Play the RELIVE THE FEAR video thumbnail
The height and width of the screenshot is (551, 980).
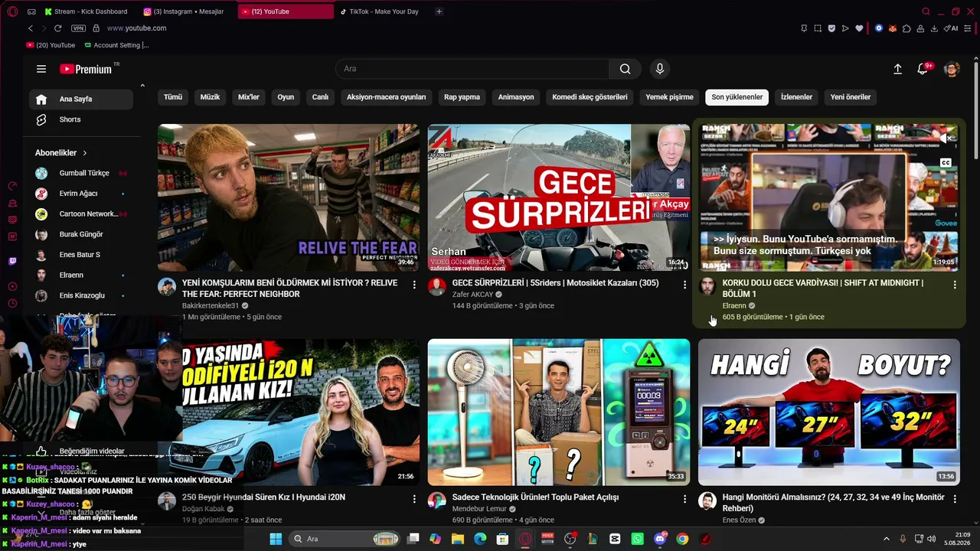point(289,197)
